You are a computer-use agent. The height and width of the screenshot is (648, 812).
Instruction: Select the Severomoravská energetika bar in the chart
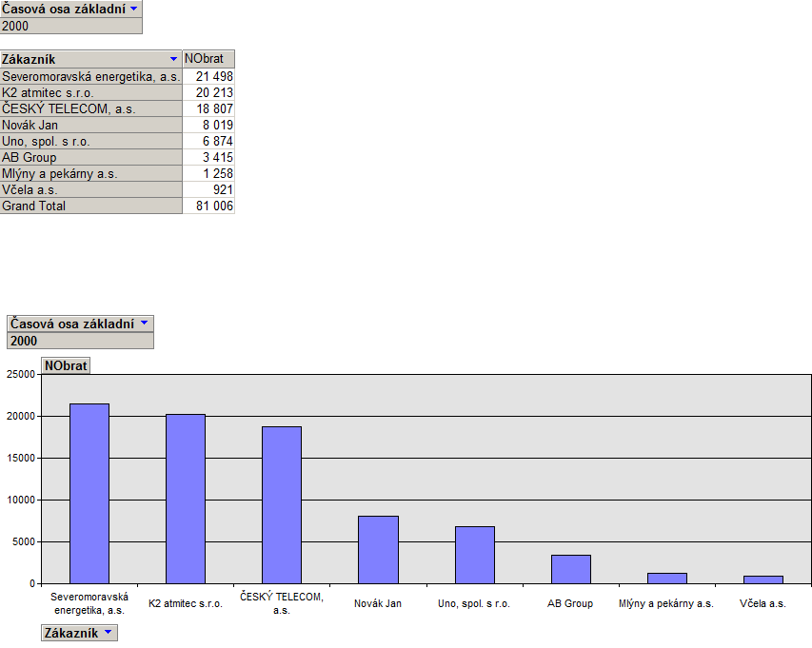click(89, 494)
